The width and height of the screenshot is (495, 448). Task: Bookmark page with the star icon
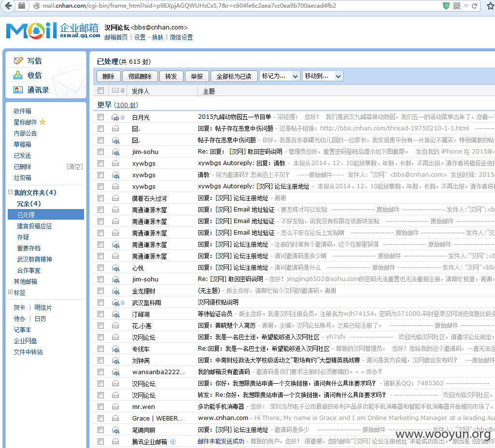pyautogui.click(x=490, y=6)
